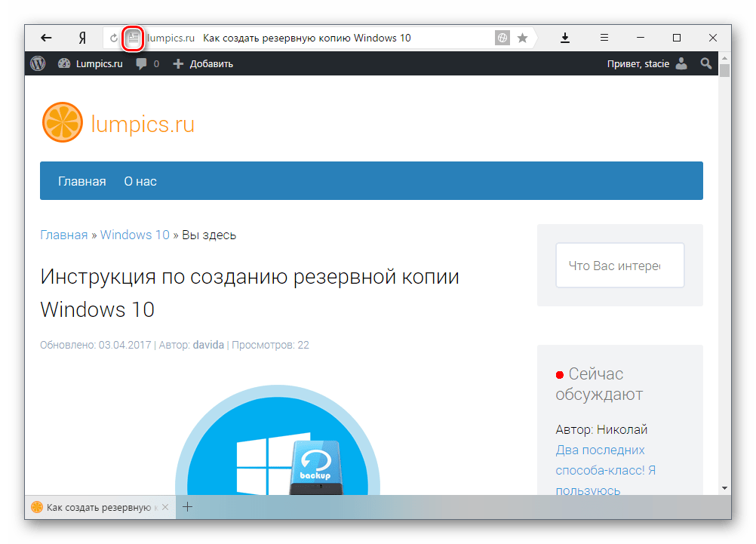Open the О нас navigation item
This screenshot has height=544, width=756.
140,181
